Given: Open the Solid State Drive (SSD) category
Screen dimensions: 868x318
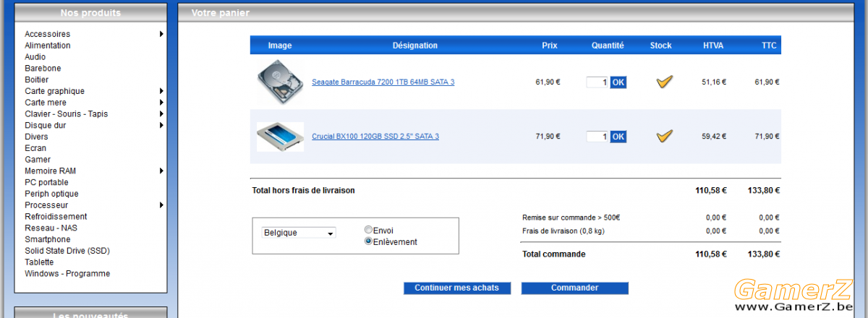Looking at the screenshot, I should (67, 251).
